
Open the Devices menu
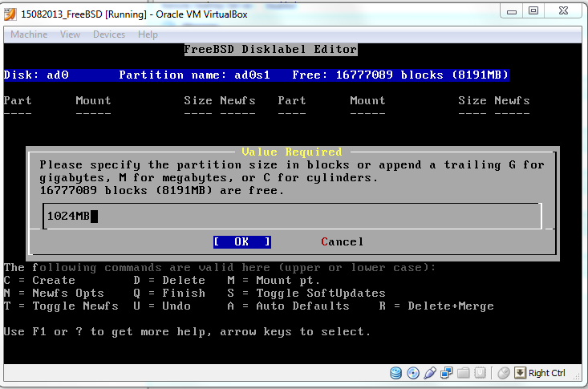(109, 34)
